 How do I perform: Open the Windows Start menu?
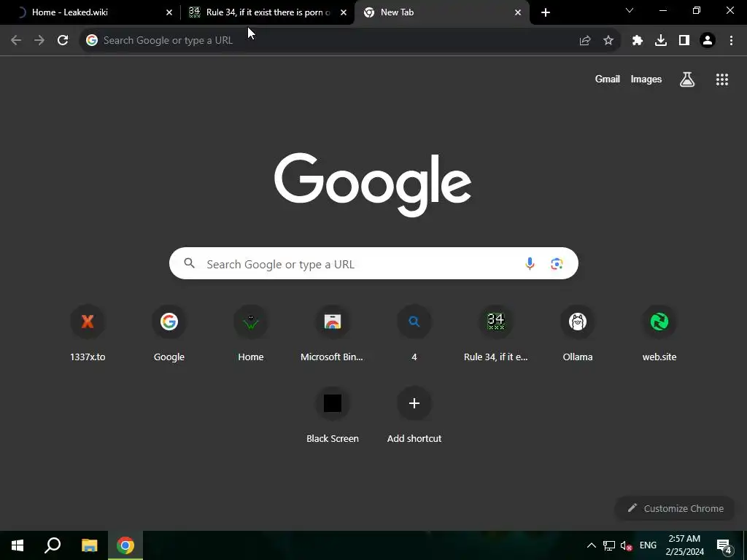[18, 545]
